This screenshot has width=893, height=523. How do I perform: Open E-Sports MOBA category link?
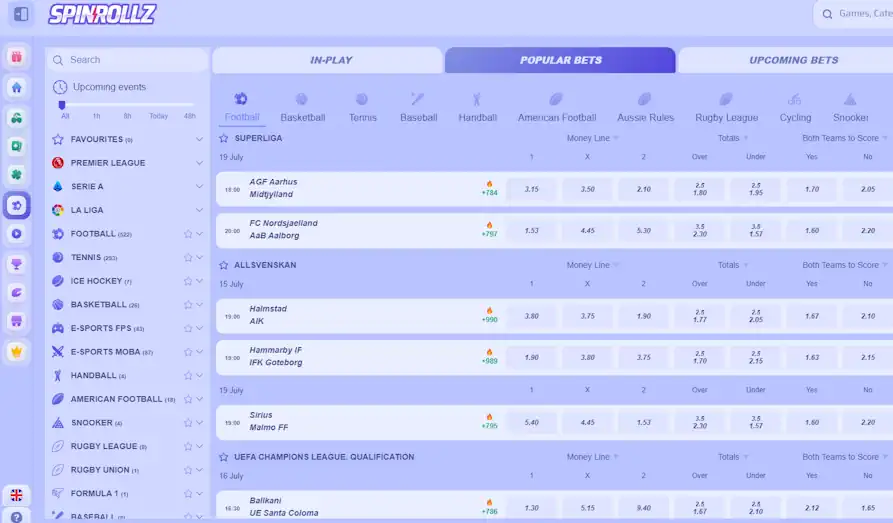tap(105, 352)
